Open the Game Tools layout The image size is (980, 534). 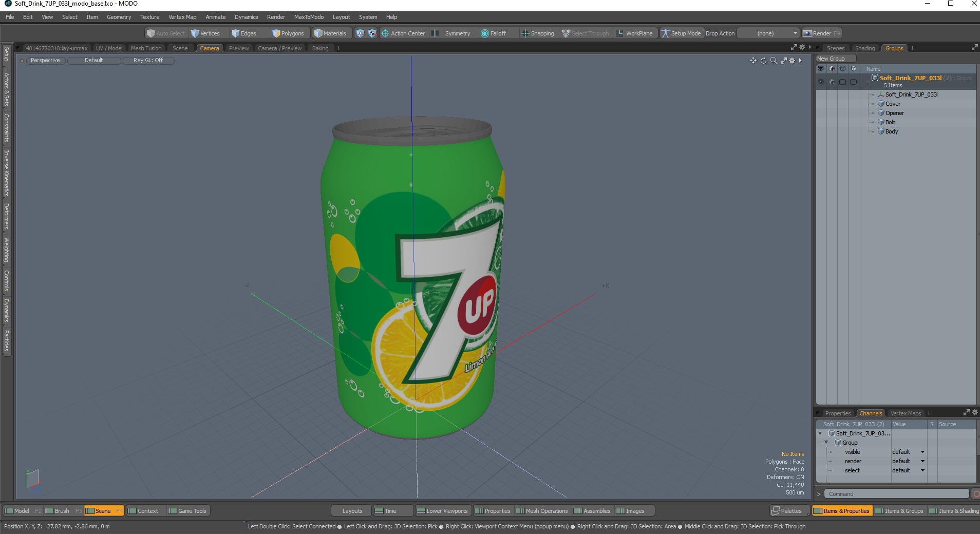coord(187,511)
